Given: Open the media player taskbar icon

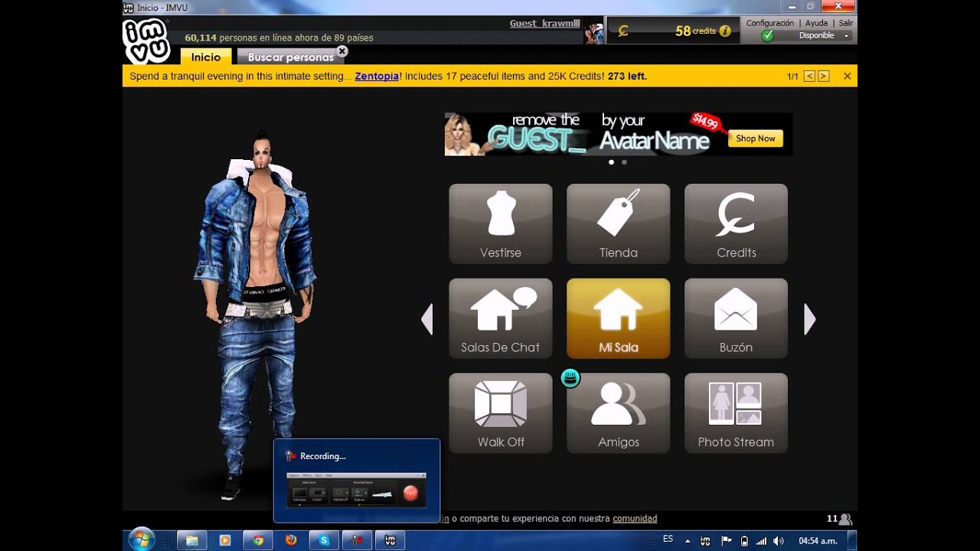Looking at the screenshot, I should pos(225,540).
